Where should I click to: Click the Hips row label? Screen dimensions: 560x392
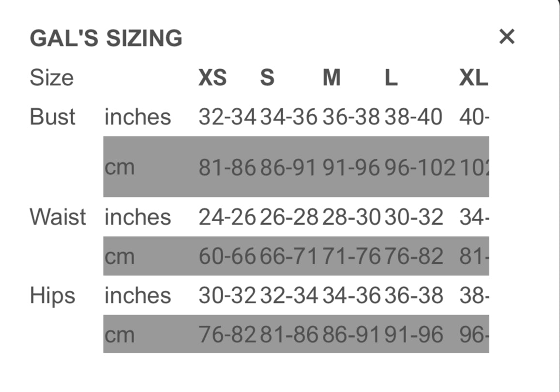click(52, 295)
